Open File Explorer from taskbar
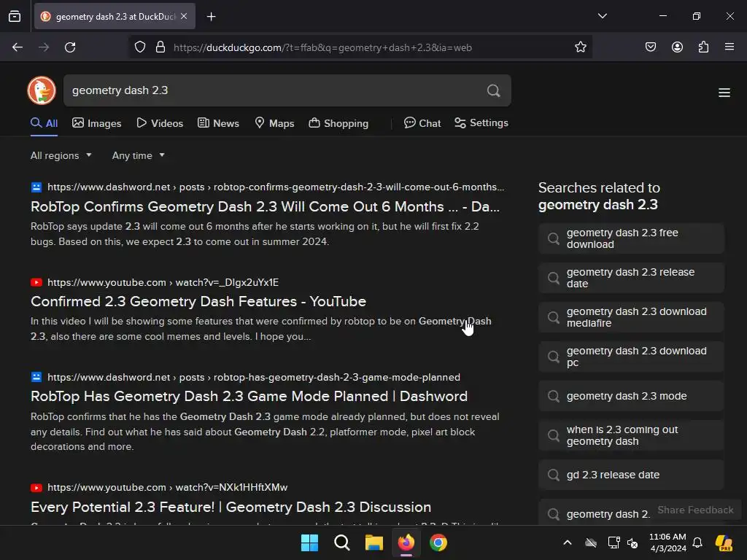 coord(374,542)
